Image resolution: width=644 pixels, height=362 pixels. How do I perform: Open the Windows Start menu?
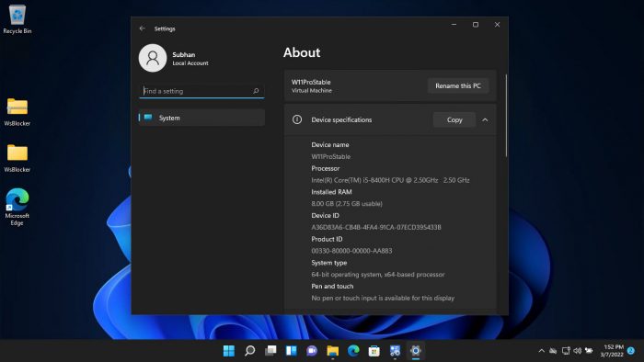[229, 351]
